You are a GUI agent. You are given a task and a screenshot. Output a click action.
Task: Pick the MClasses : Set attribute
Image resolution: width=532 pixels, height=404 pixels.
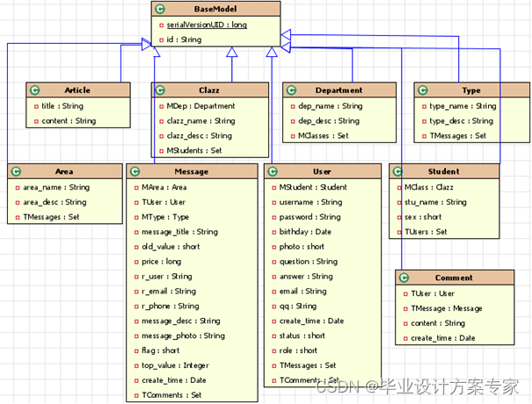[324, 136]
